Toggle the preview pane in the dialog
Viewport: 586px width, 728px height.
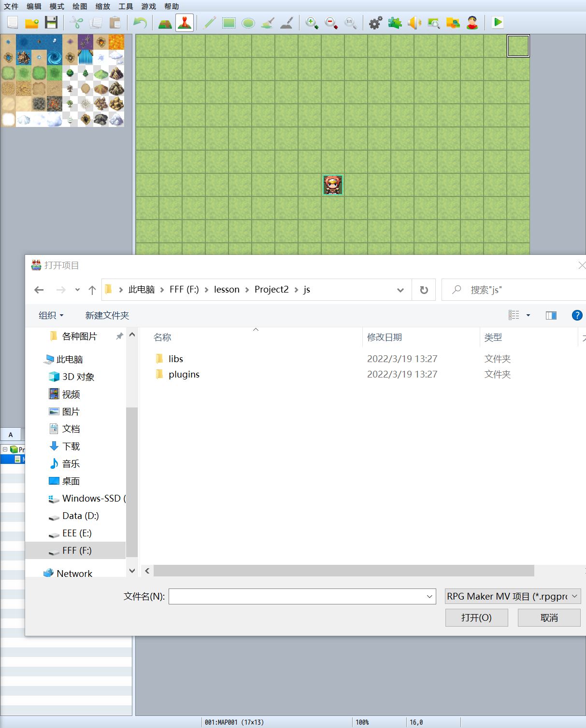551,315
